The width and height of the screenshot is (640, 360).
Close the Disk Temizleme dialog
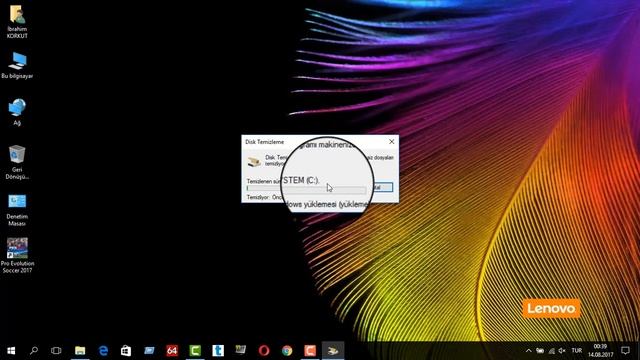[391, 142]
